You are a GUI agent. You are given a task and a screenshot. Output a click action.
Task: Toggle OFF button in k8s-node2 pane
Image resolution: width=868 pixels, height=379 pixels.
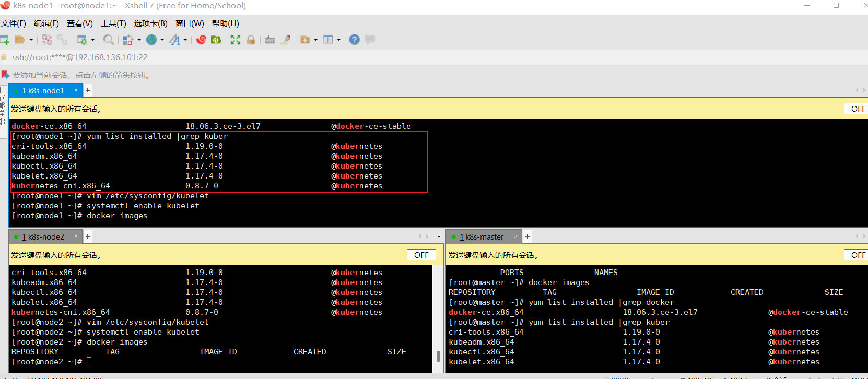coord(421,255)
